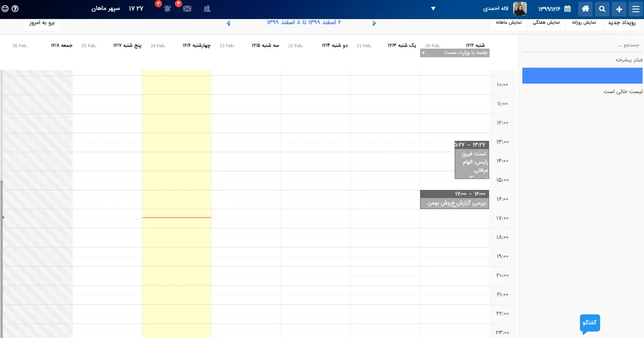Switch to weekly view نمایش هفتگی
The height and width of the screenshot is (338, 644).
click(x=546, y=22)
